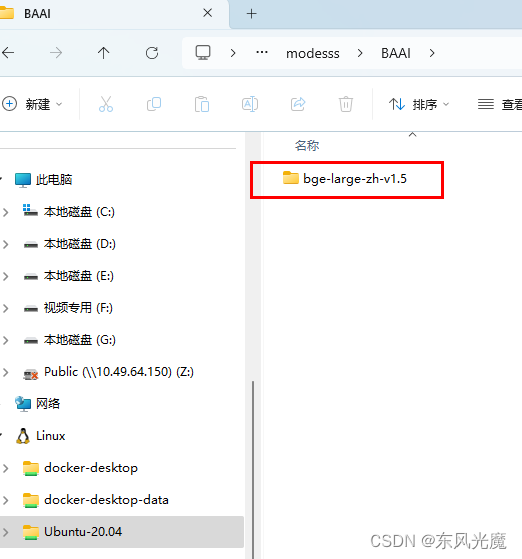Expand the 本地磁盘 (D:) node
The height and width of the screenshot is (559, 522).
pos(6,244)
